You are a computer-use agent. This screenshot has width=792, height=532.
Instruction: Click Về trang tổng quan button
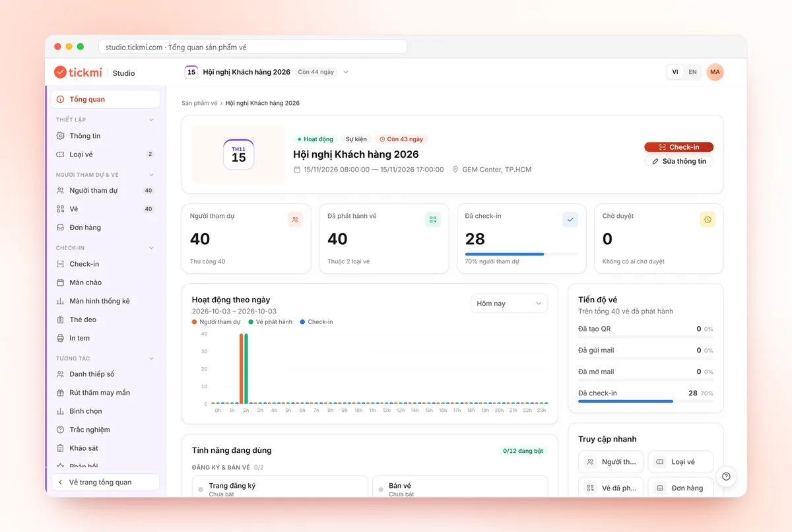click(x=106, y=482)
